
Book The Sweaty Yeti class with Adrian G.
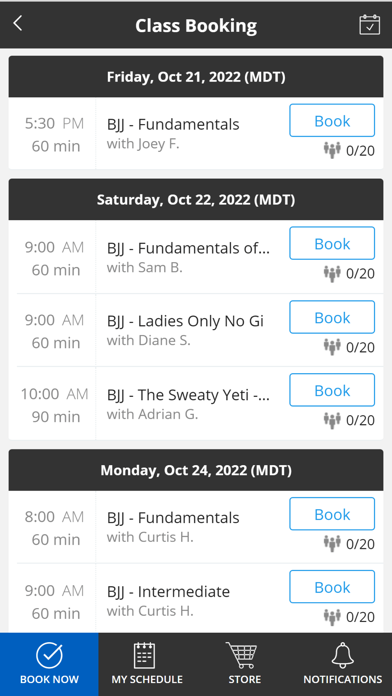pyautogui.click(x=332, y=390)
